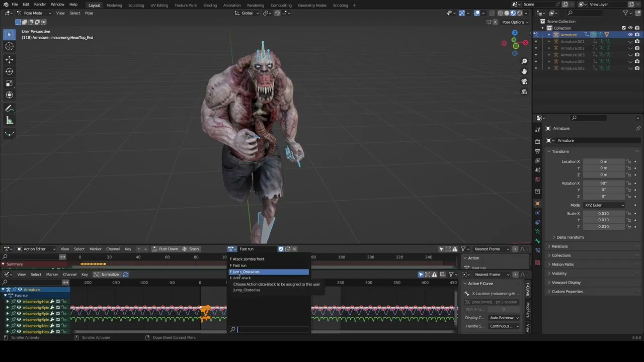Switch to the Scripting workspace tab
This screenshot has height=362, width=644.
(x=340, y=5)
